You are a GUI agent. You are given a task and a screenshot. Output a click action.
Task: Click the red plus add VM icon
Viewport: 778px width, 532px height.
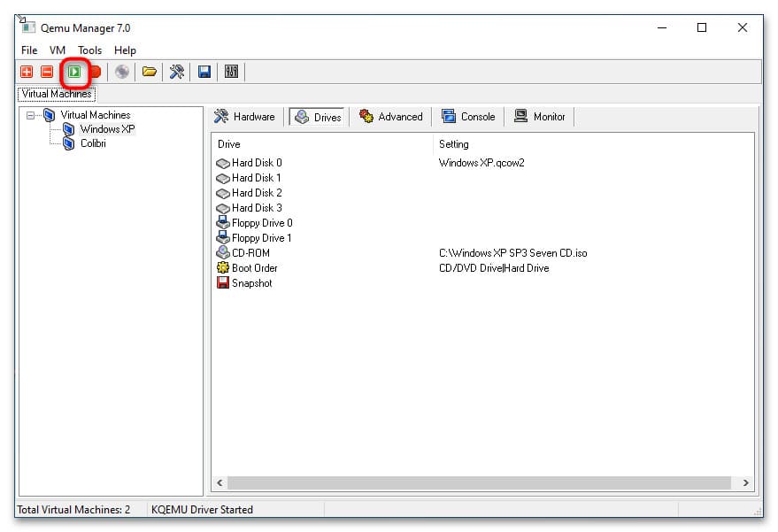point(27,72)
